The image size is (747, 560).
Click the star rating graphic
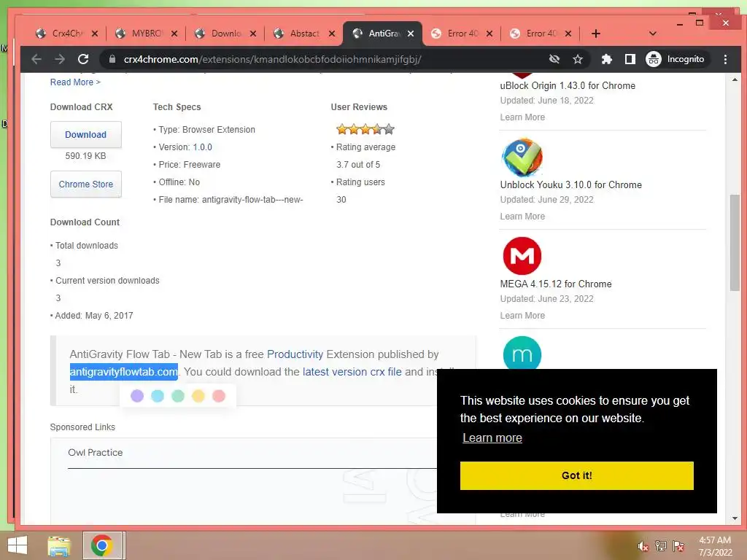(365, 129)
